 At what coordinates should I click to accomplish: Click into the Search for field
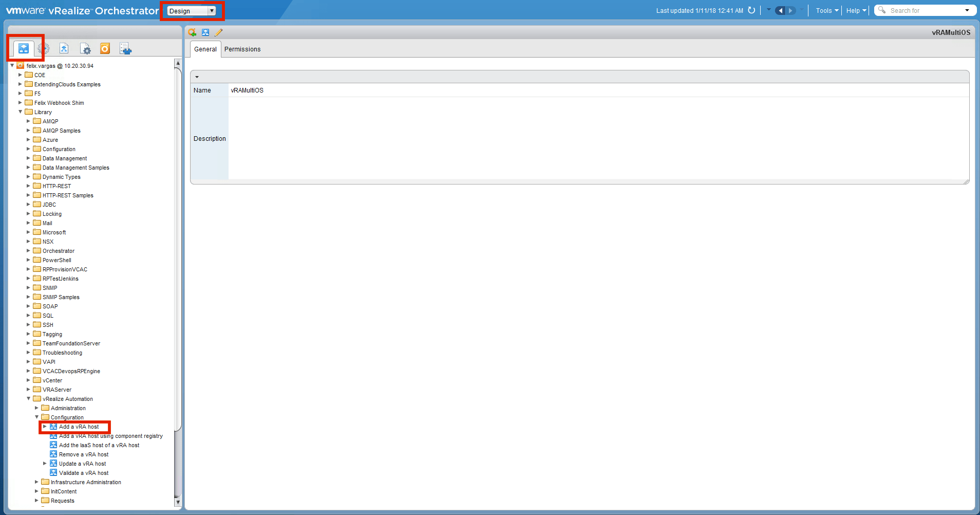pos(925,10)
